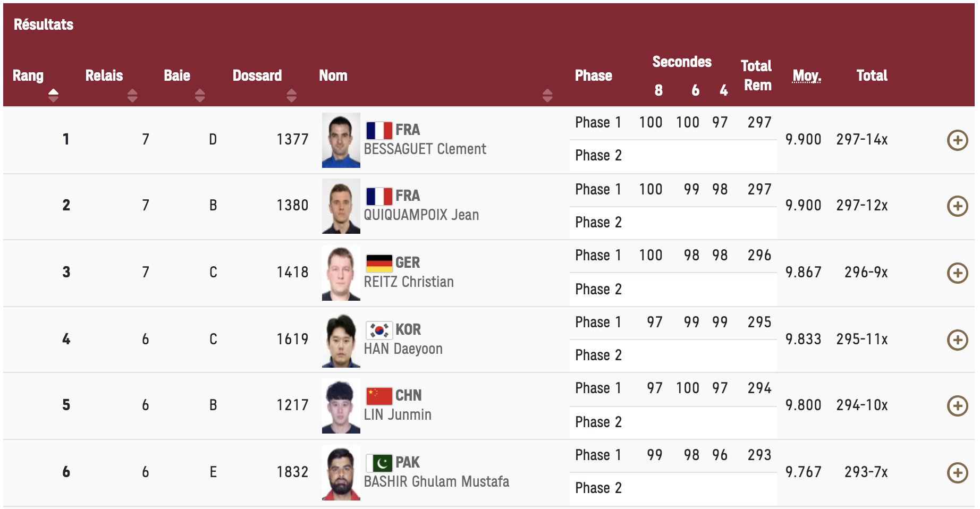Click the Pakistan flag icon
The height and width of the screenshot is (509, 980).
tap(379, 463)
